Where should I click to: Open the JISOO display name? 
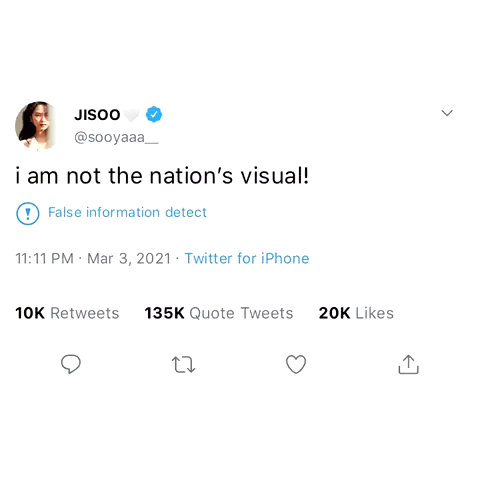(97, 115)
